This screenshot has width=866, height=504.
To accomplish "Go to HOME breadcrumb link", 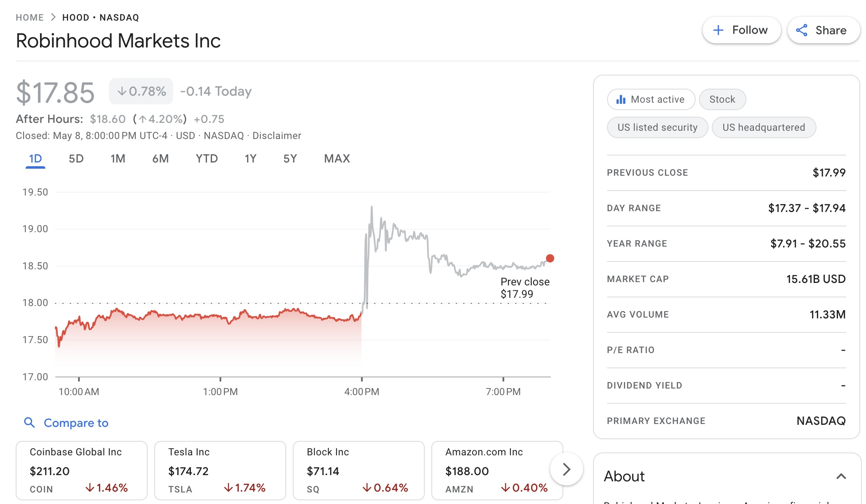I will [30, 17].
